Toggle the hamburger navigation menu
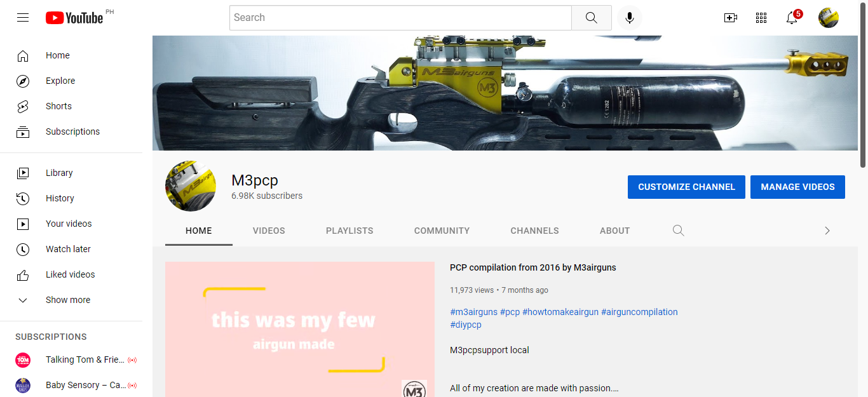 coord(23,17)
